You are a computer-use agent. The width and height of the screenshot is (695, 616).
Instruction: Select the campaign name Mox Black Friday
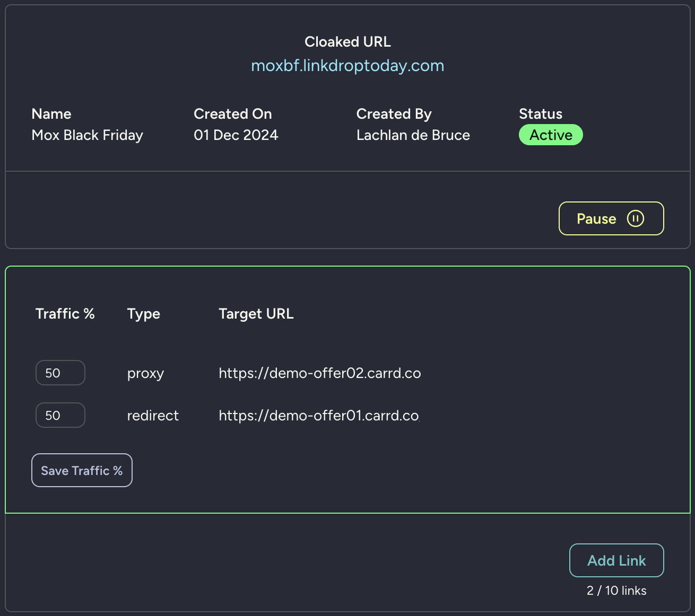[x=87, y=135]
